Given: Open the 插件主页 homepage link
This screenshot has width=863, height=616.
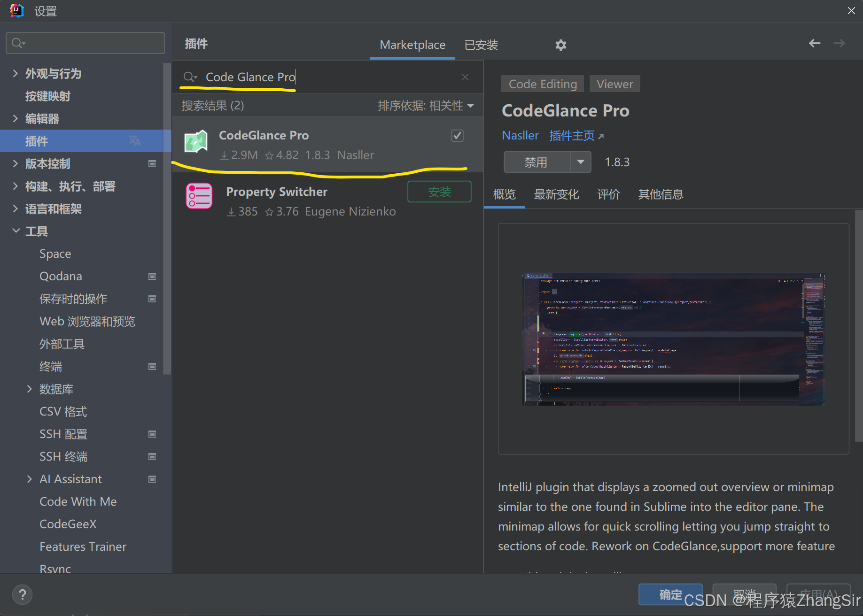Looking at the screenshot, I should click(576, 136).
